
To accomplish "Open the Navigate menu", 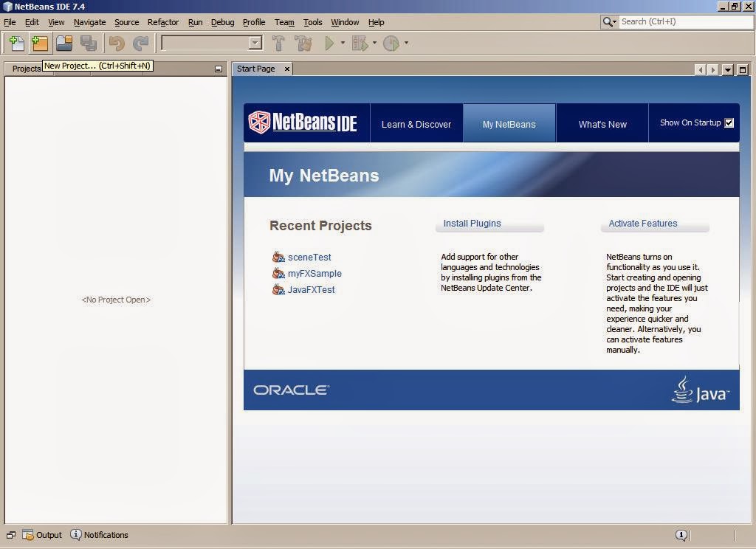I will [89, 22].
